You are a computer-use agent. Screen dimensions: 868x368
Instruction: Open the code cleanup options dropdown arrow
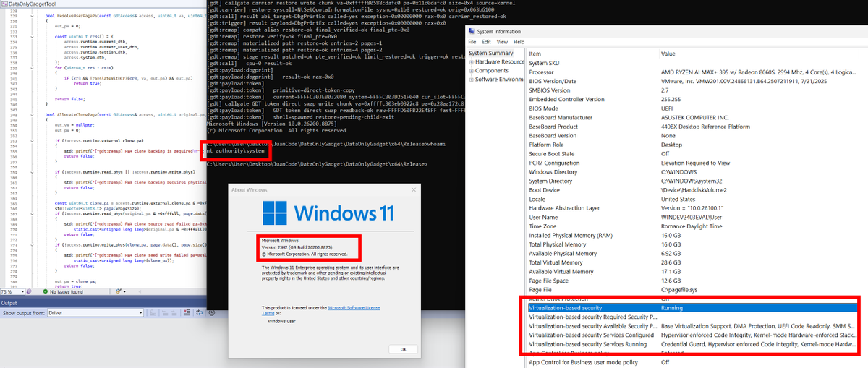124,291
